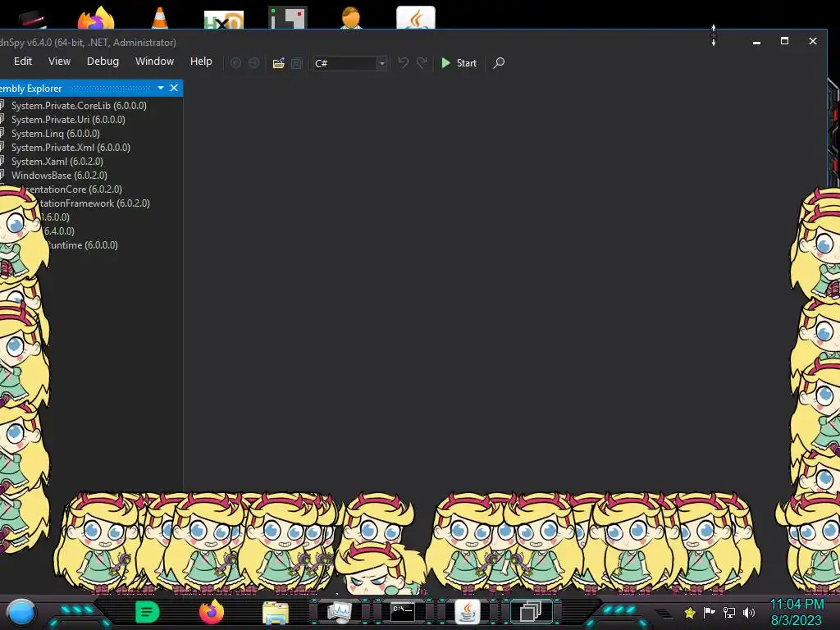Click the stacked windows taskbar icon
The image size is (840, 630).
[531, 612]
